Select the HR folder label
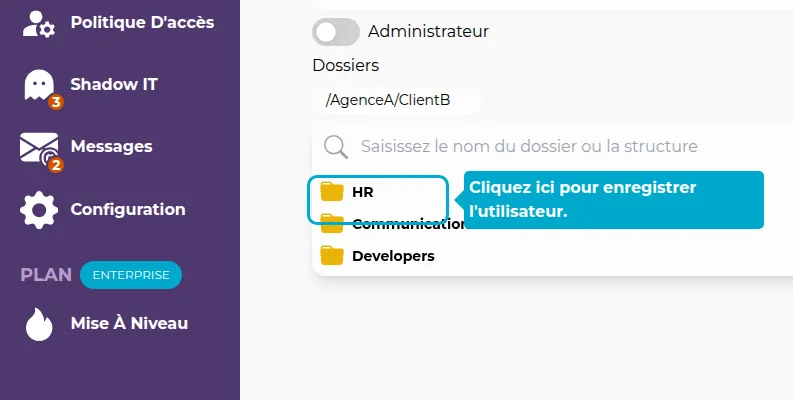 (362, 191)
